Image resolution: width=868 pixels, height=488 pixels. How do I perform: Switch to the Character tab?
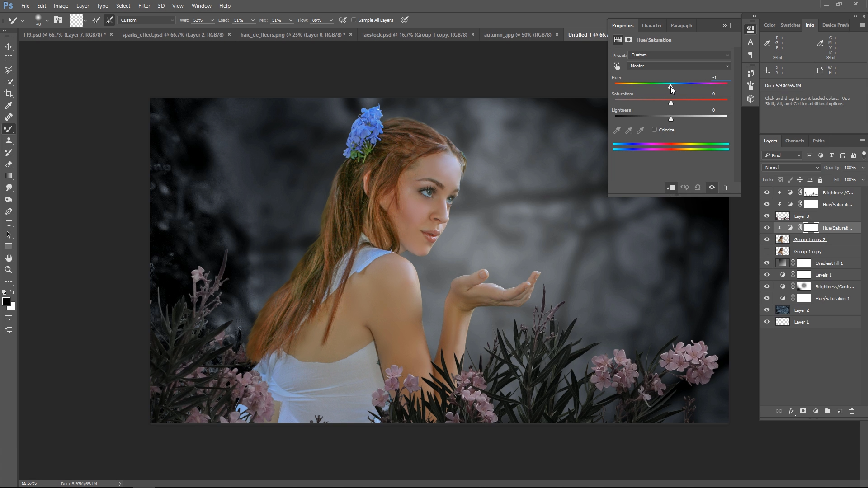tap(651, 26)
